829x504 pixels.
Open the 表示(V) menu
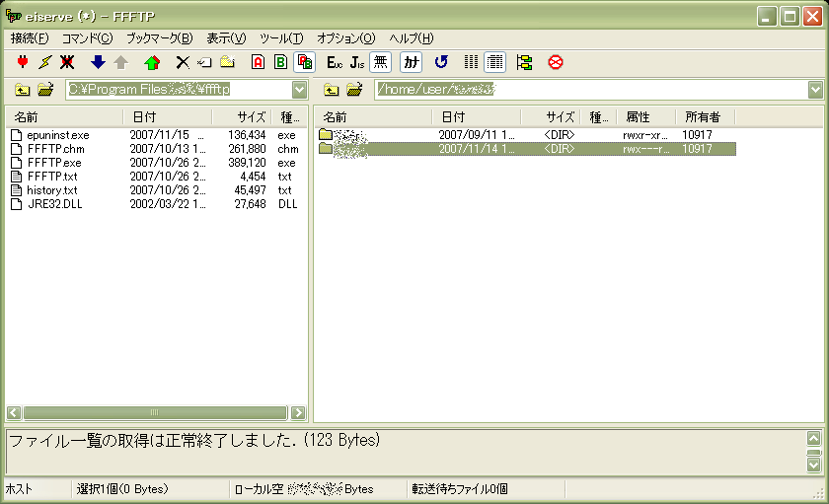pos(226,38)
